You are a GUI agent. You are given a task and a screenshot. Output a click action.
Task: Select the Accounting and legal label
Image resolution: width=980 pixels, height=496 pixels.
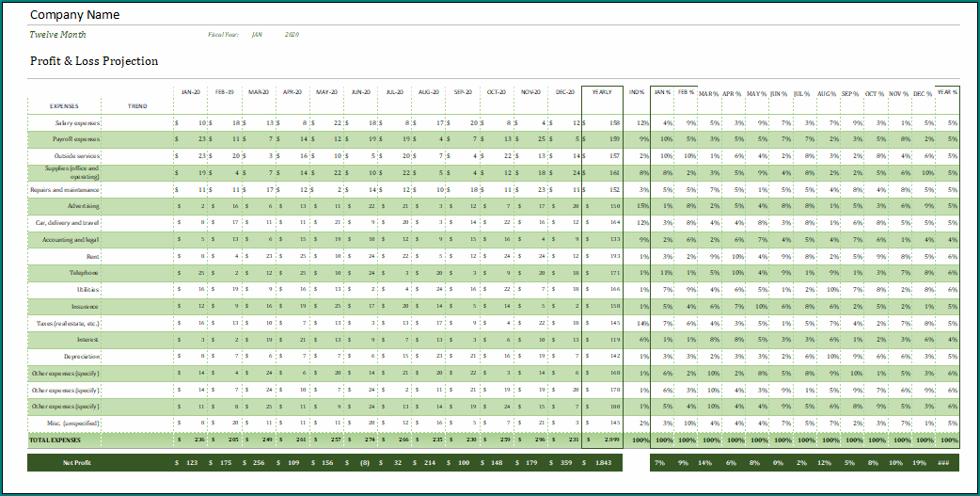71,240
